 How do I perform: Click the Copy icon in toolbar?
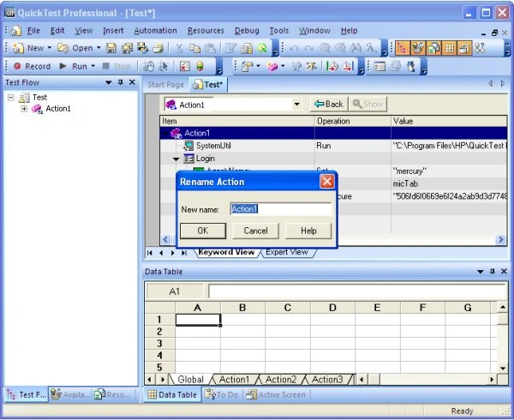pyautogui.click(x=194, y=48)
